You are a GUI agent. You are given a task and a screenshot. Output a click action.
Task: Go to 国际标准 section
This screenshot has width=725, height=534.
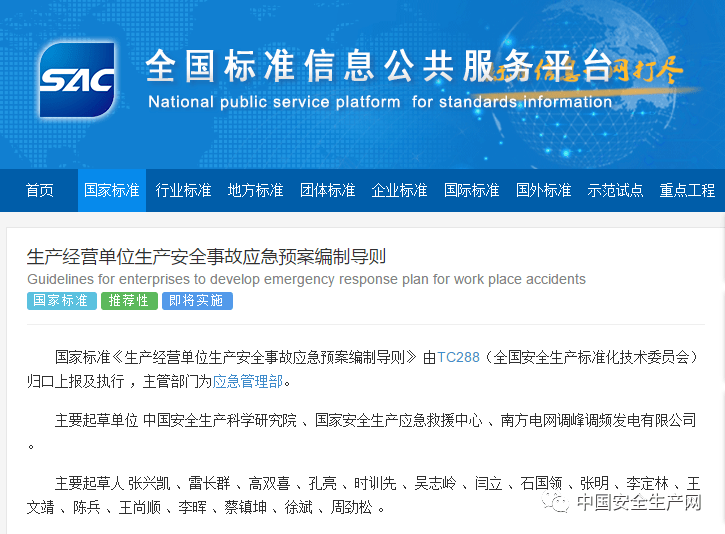pyautogui.click(x=472, y=190)
